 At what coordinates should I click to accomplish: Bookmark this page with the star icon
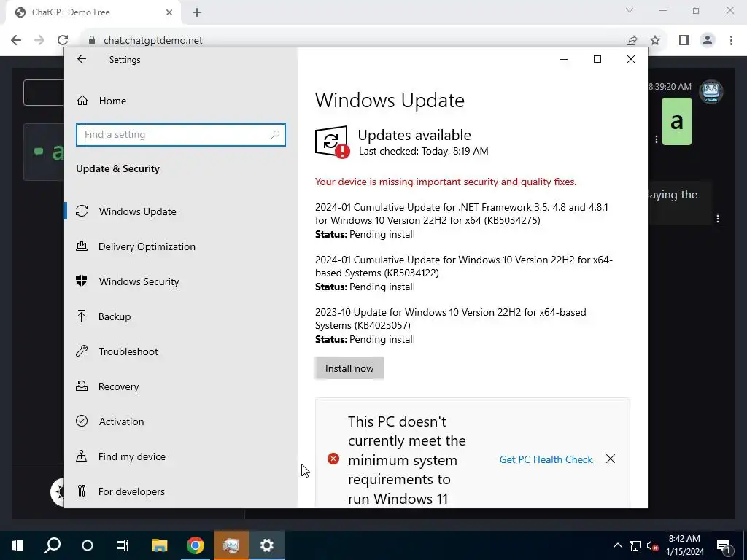click(x=655, y=40)
